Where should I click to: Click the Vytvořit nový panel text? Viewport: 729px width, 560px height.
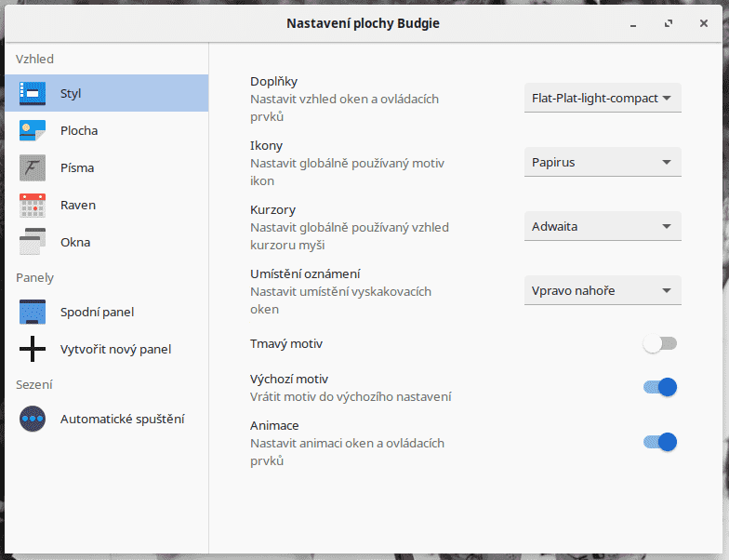tap(115, 349)
